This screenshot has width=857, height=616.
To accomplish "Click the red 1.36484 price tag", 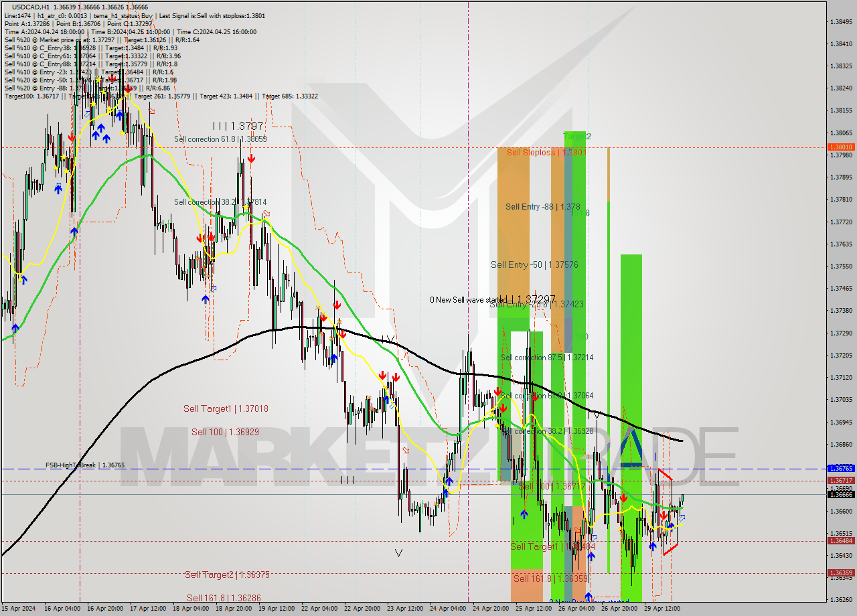I will pos(841,541).
